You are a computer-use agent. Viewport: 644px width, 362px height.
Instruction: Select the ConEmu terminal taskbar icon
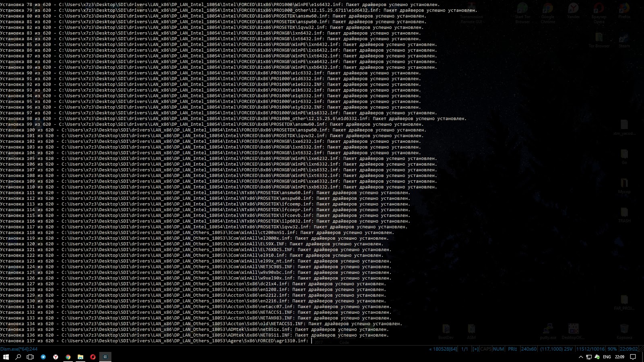(x=105, y=357)
